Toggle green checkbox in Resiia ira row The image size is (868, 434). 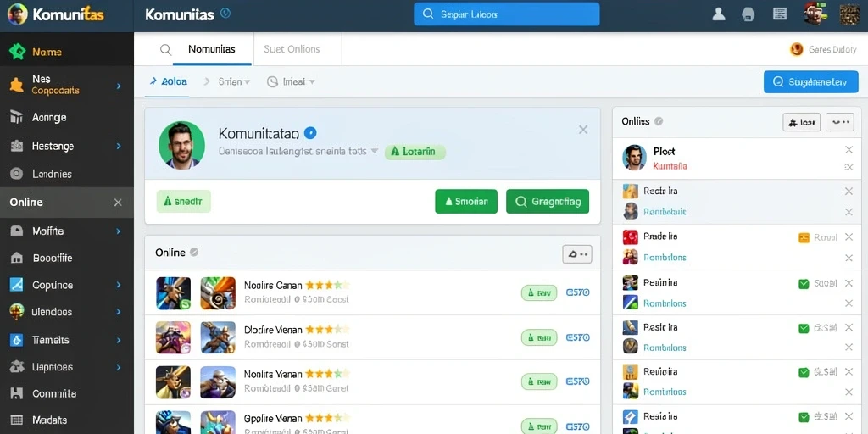[x=804, y=417]
